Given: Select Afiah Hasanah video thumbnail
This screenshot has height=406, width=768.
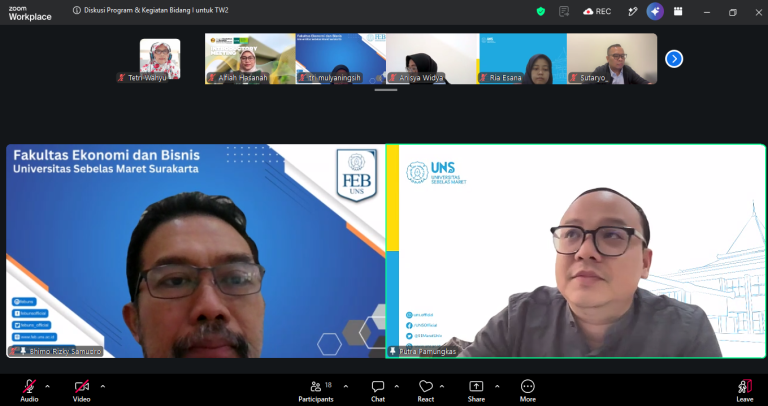Looking at the screenshot, I should pos(250,59).
